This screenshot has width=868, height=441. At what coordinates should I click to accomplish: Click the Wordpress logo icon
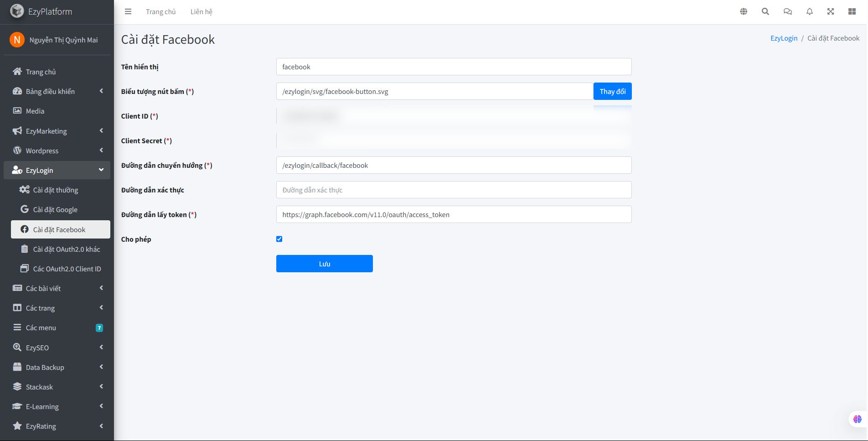pos(17,150)
